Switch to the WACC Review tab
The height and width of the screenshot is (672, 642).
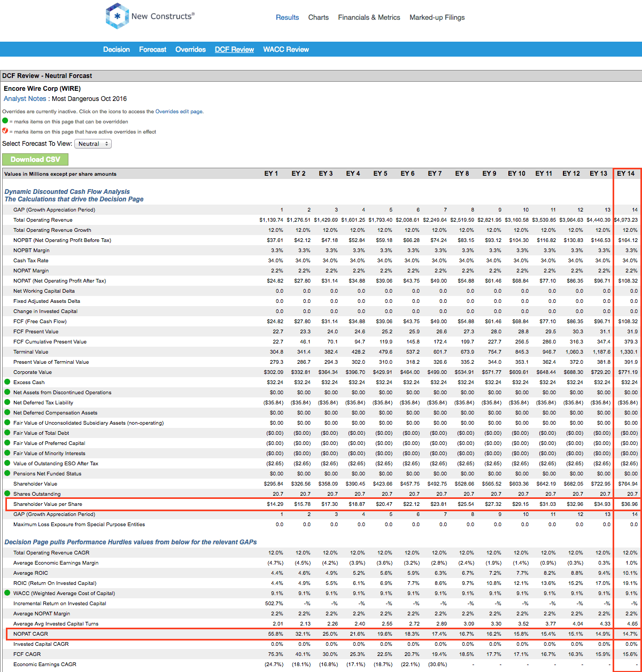point(286,49)
